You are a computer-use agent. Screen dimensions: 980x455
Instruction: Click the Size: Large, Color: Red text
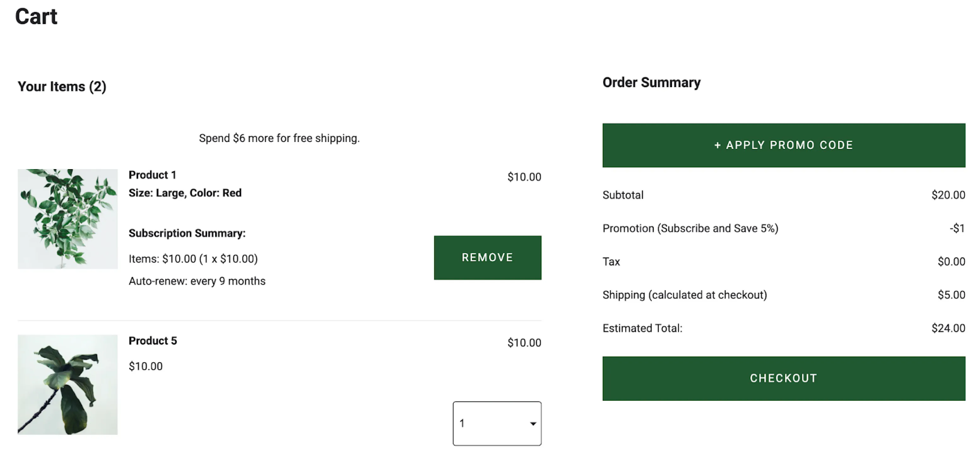pos(185,193)
